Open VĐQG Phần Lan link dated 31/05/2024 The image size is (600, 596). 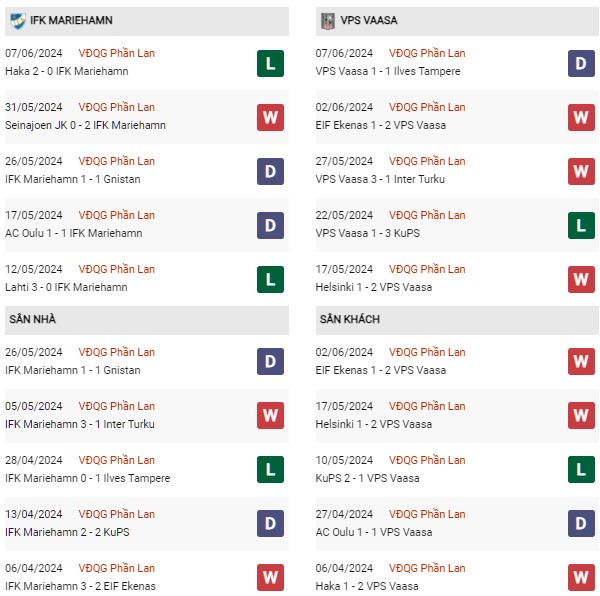(x=116, y=107)
